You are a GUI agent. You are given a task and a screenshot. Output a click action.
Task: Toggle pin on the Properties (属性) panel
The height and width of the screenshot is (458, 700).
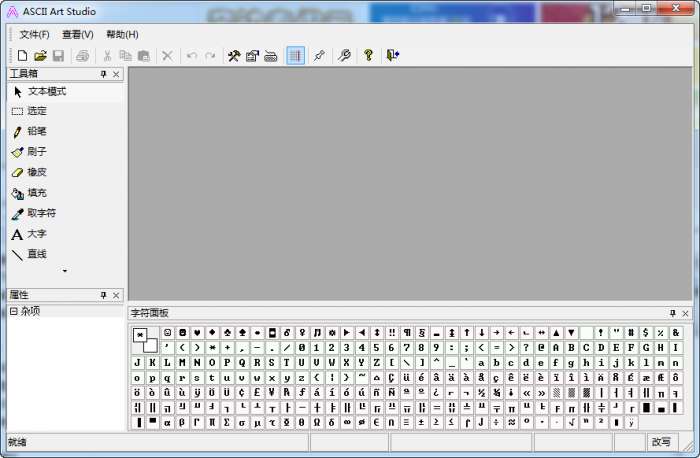[x=103, y=295]
